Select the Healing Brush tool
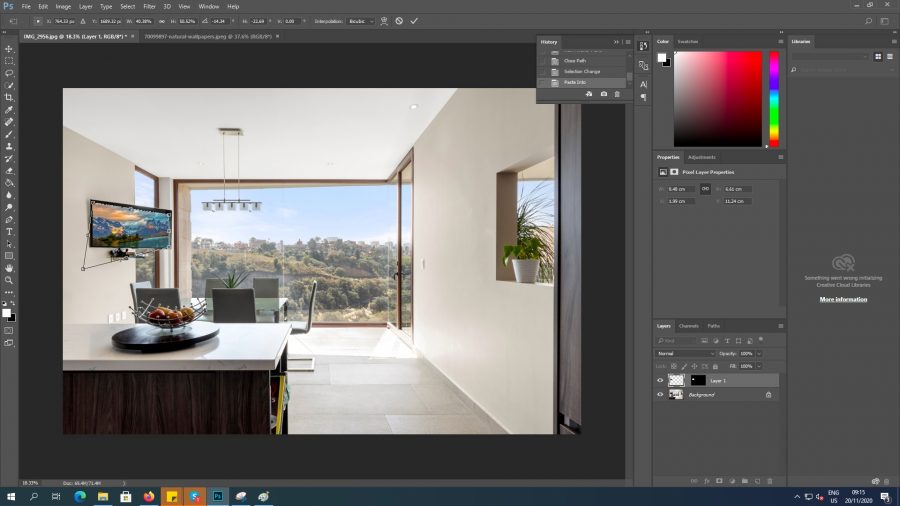This screenshot has width=900, height=506. (x=9, y=122)
